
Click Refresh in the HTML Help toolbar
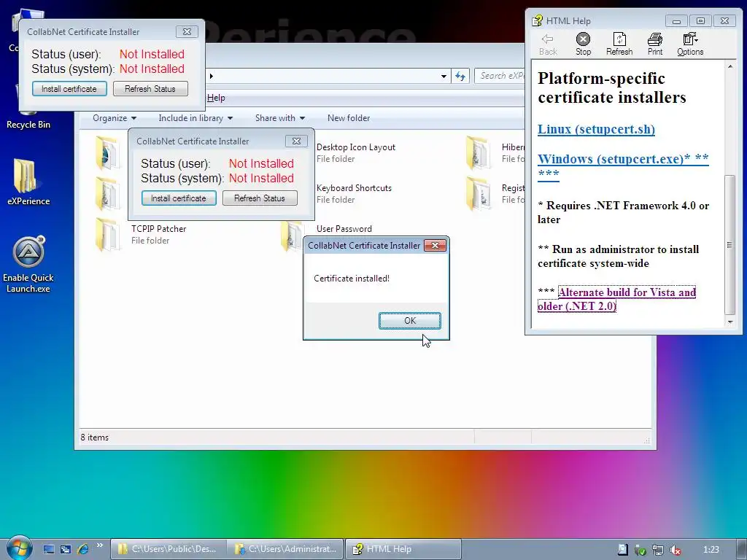pyautogui.click(x=619, y=44)
